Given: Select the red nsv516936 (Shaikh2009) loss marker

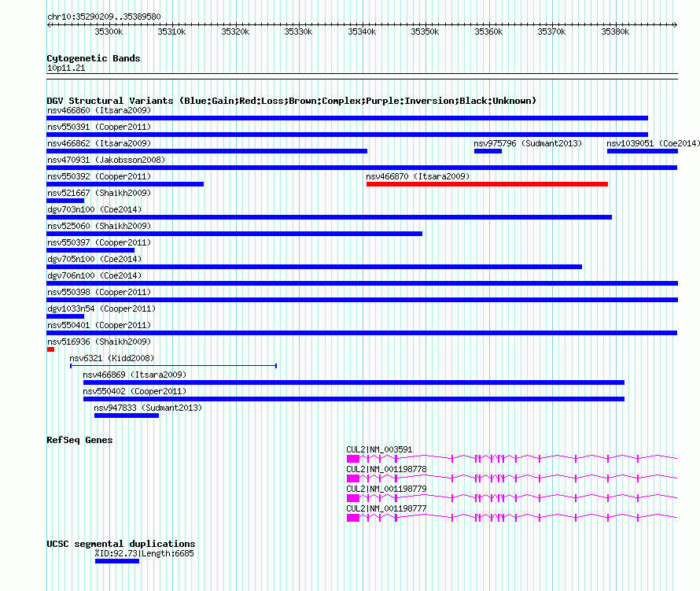Looking at the screenshot, I should (50, 349).
